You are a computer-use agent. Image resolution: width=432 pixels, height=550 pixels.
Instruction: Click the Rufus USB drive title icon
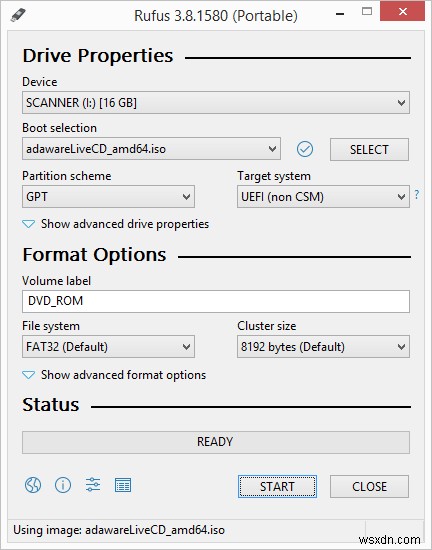tap(18, 16)
